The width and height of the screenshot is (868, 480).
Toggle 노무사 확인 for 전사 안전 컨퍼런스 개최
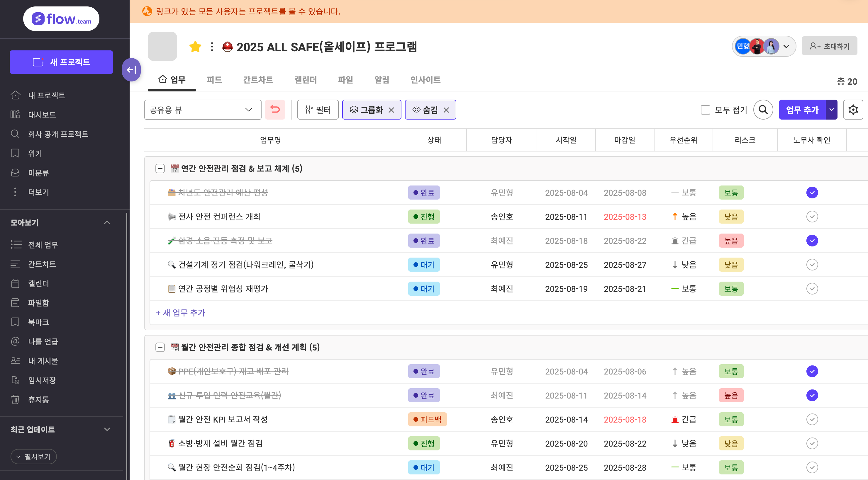point(812,217)
